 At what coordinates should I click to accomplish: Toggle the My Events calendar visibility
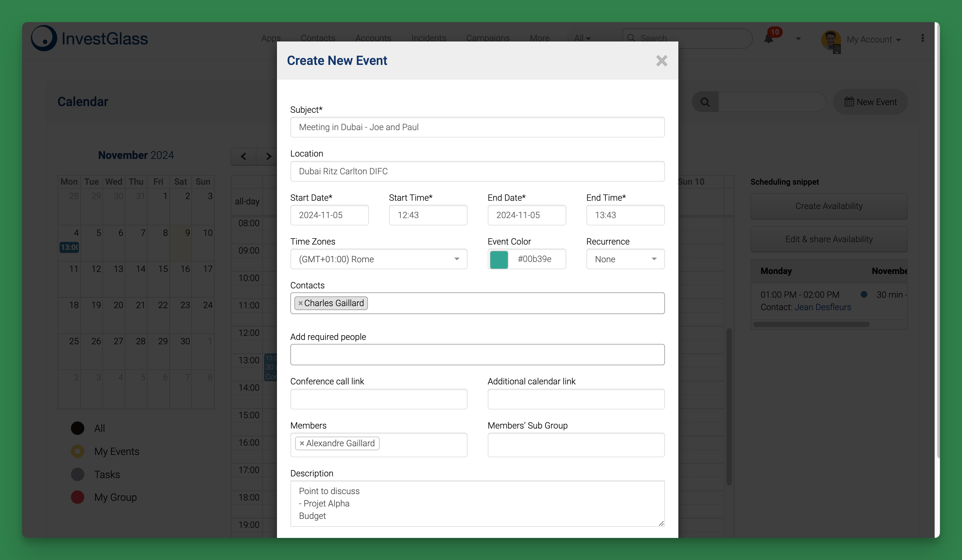click(x=77, y=451)
